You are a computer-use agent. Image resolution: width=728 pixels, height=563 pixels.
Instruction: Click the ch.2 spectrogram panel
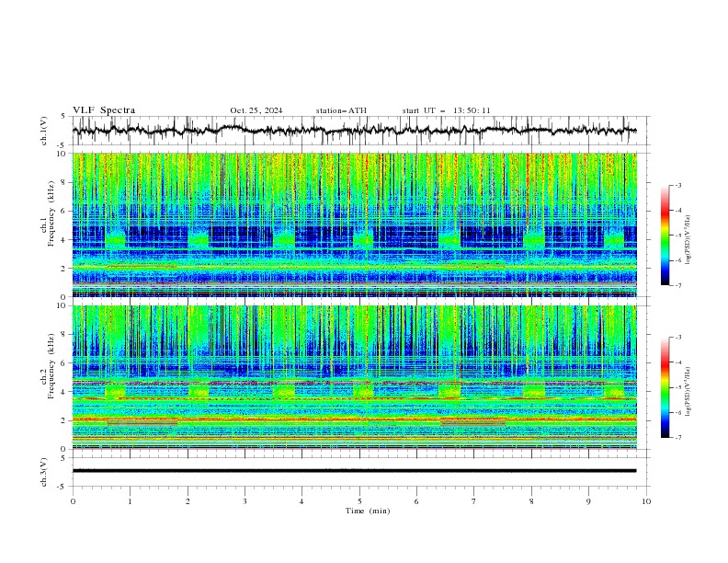[355, 377]
